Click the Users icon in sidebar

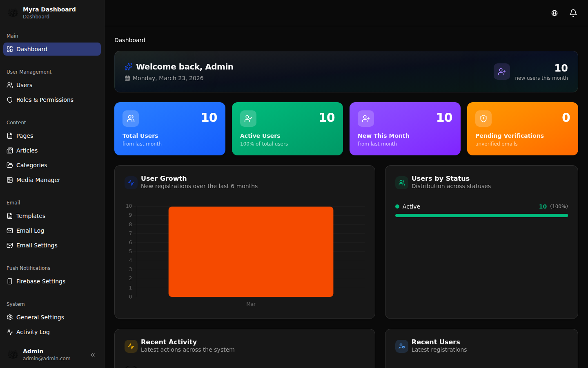10,85
